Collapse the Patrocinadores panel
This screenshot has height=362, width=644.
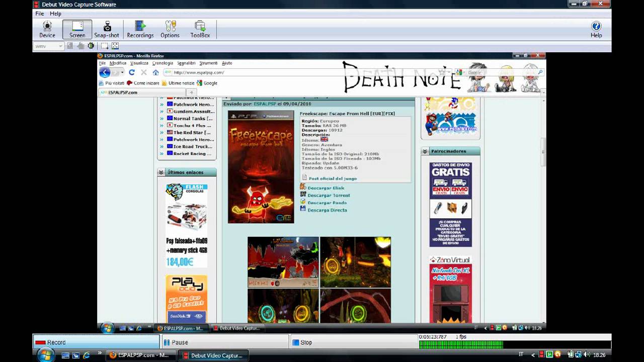(425, 151)
